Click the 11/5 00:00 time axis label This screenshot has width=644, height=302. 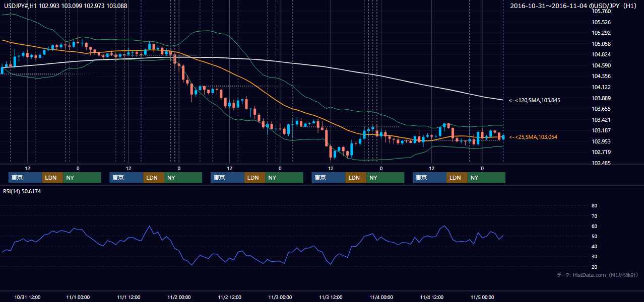[x=482, y=297]
